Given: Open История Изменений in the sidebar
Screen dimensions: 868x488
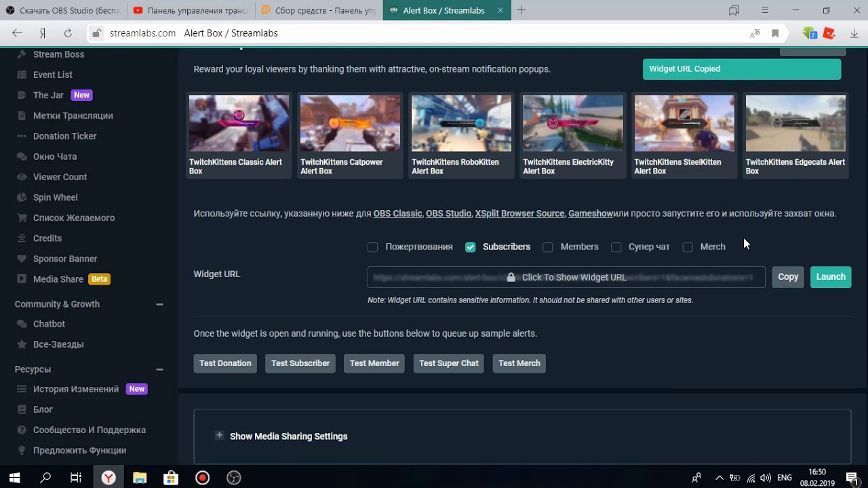Looking at the screenshot, I should pyautogui.click(x=76, y=389).
